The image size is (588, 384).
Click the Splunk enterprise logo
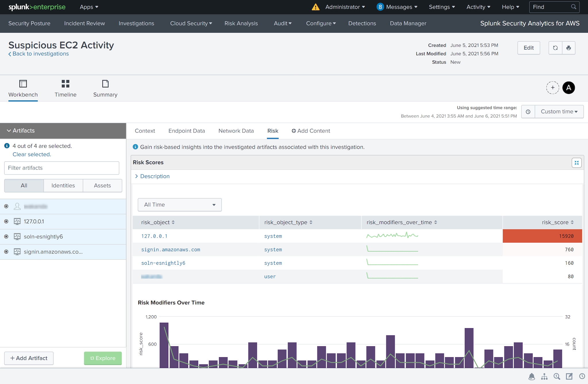pos(37,7)
